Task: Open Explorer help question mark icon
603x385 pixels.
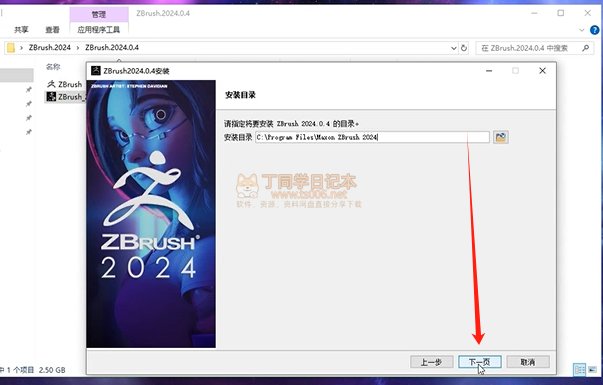Action: coord(595,30)
